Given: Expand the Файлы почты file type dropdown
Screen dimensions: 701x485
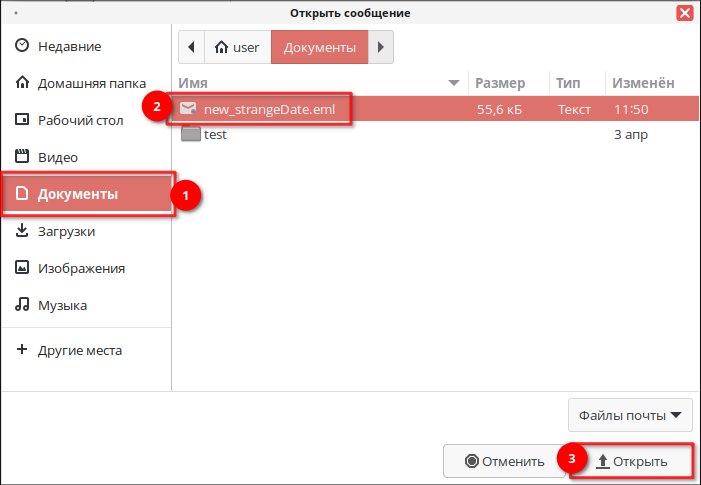Looking at the screenshot, I should (x=630, y=413).
